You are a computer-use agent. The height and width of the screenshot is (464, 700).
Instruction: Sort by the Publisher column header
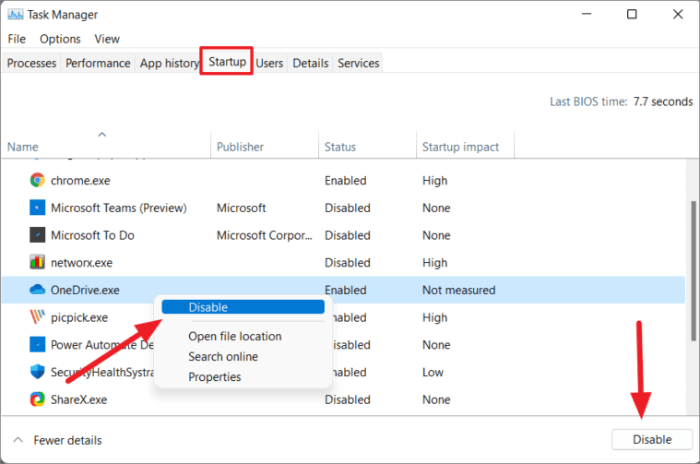(264, 146)
